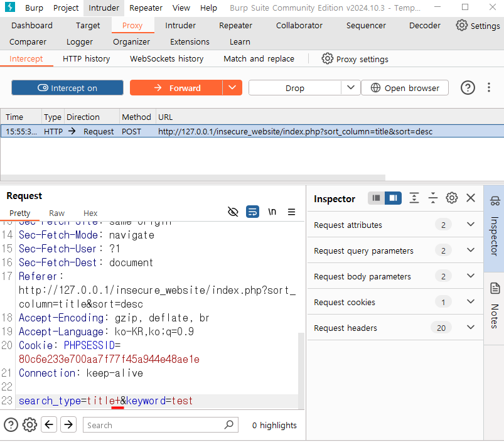Drop the intercepted request
The image size is (504, 442).
point(295,88)
